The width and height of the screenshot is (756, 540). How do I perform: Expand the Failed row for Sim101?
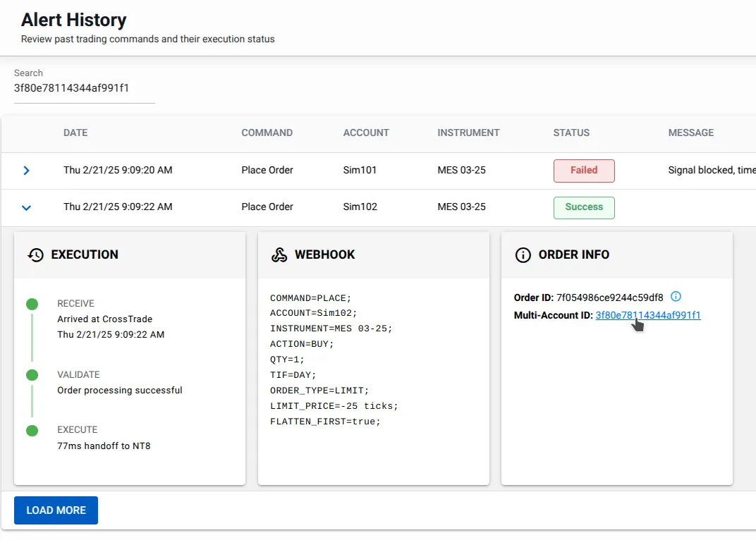(x=26, y=170)
